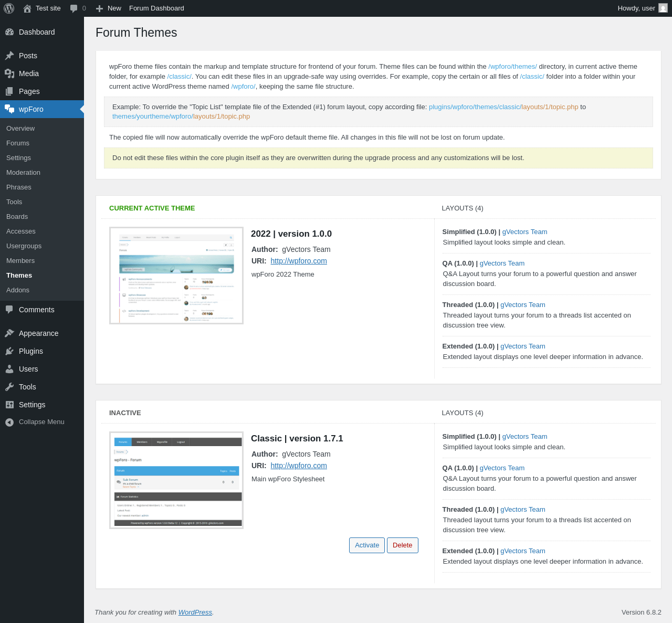Click the Classic theme screenshot thumbnail
The height and width of the screenshot is (623, 672).
[x=176, y=480]
